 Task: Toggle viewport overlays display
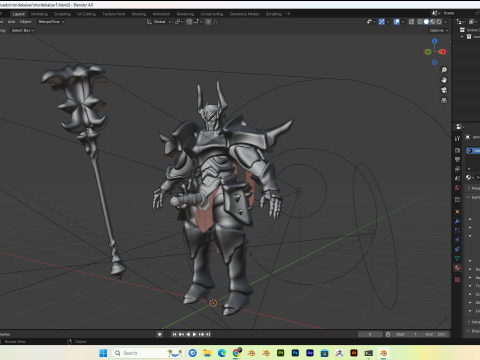click(397, 22)
